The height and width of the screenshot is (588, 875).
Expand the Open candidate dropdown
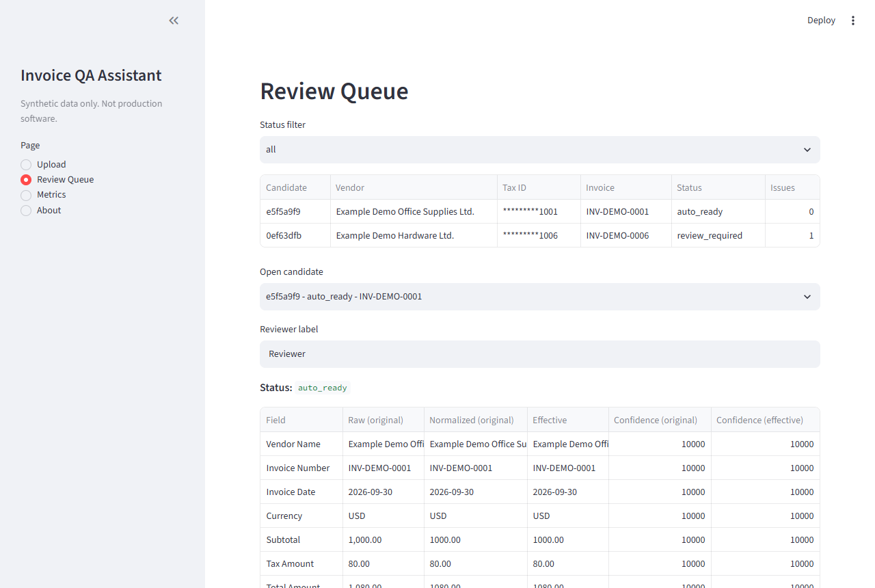(x=539, y=296)
